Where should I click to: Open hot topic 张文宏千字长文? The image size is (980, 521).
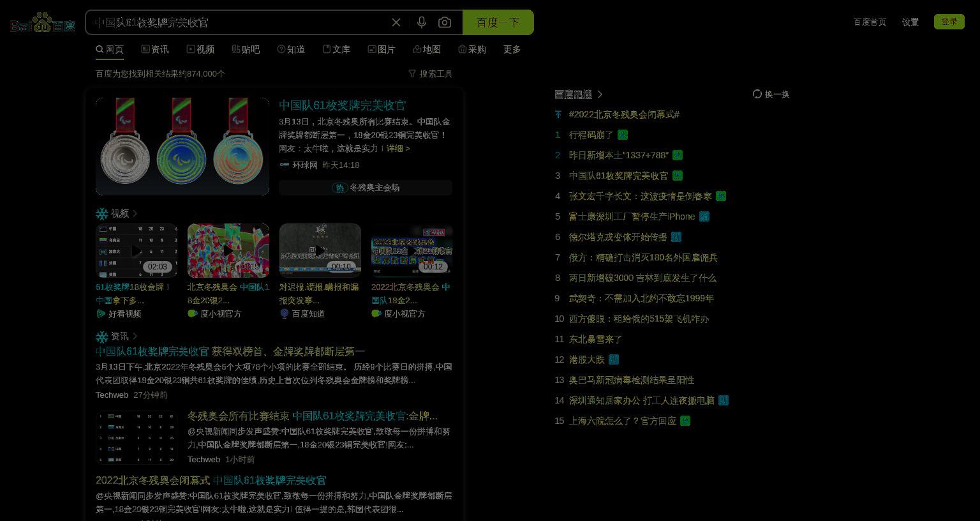pos(641,196)
